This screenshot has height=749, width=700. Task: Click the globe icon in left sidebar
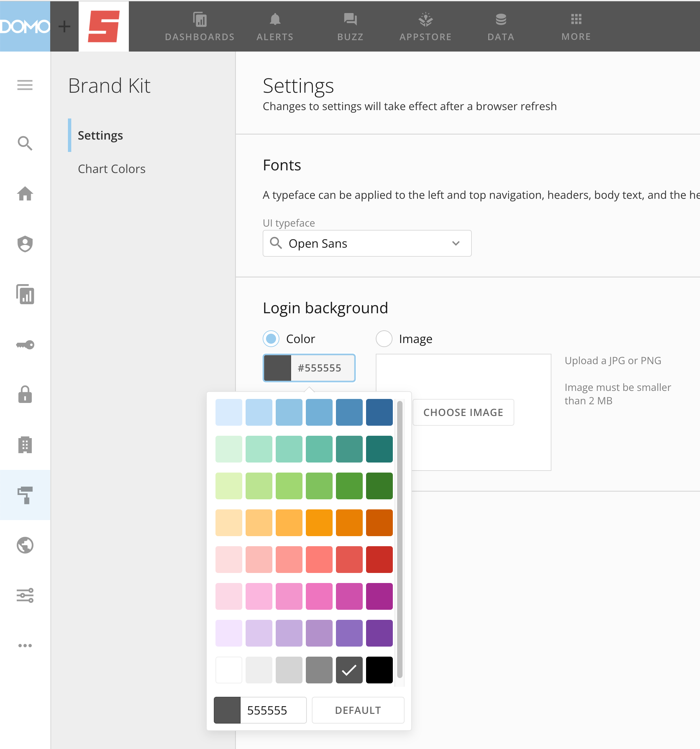point(25,545)
